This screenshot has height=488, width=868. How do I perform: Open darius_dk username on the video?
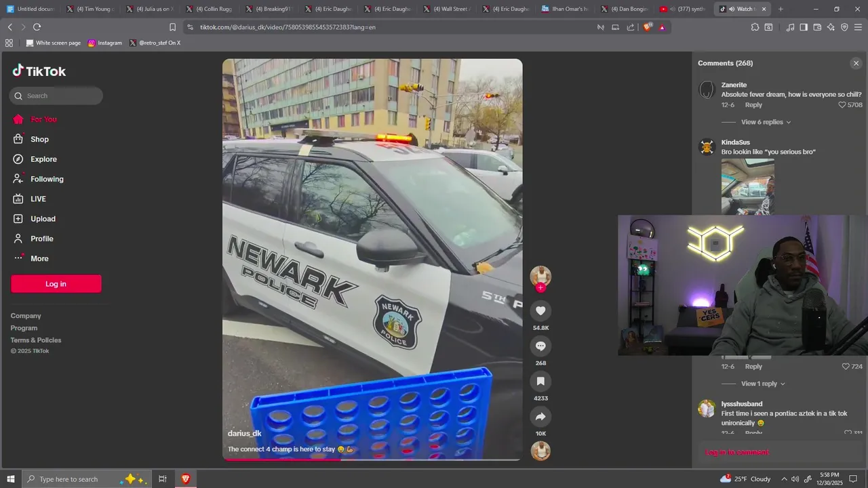(244, 433)
